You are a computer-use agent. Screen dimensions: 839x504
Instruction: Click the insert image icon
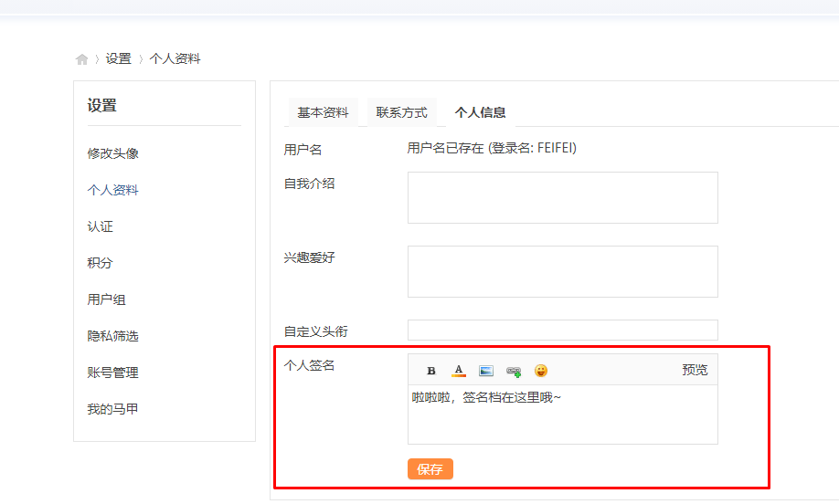click(x=486, y=371)
